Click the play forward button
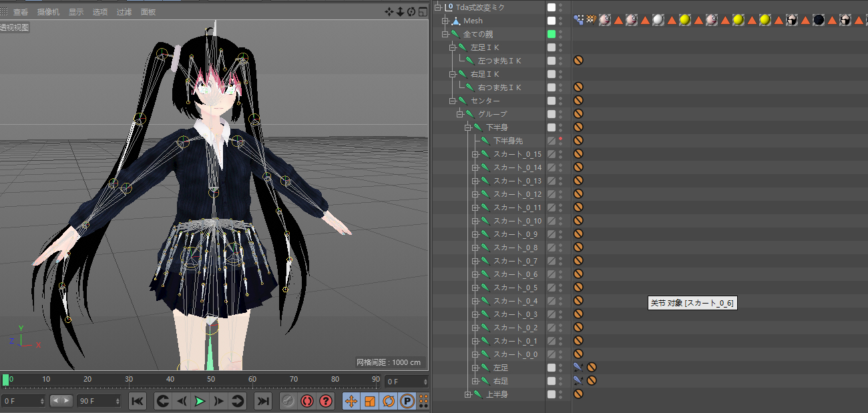 pyautogui.click(x=200, y=401)
